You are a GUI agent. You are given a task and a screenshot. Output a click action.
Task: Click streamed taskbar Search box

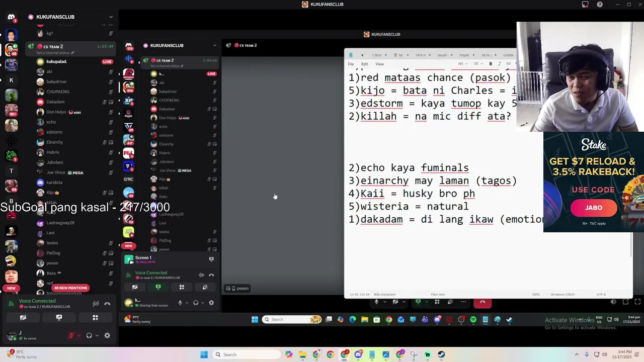tap(292, 319)
